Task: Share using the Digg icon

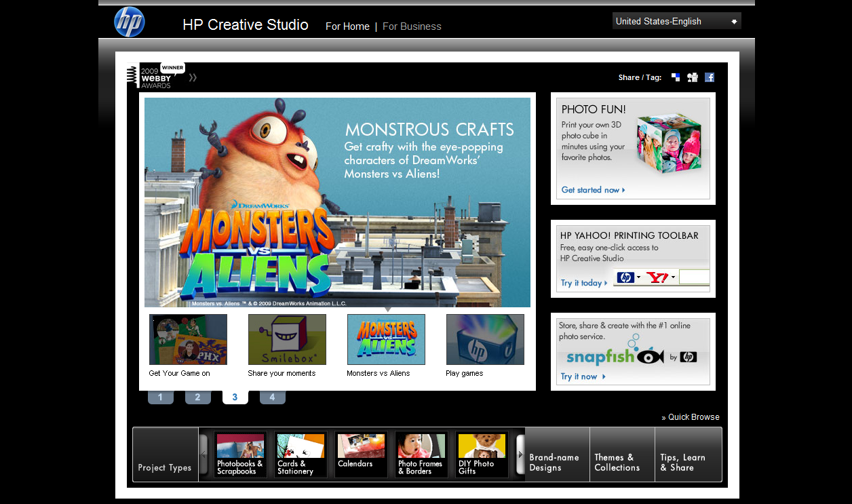Action: pos(693,77)
